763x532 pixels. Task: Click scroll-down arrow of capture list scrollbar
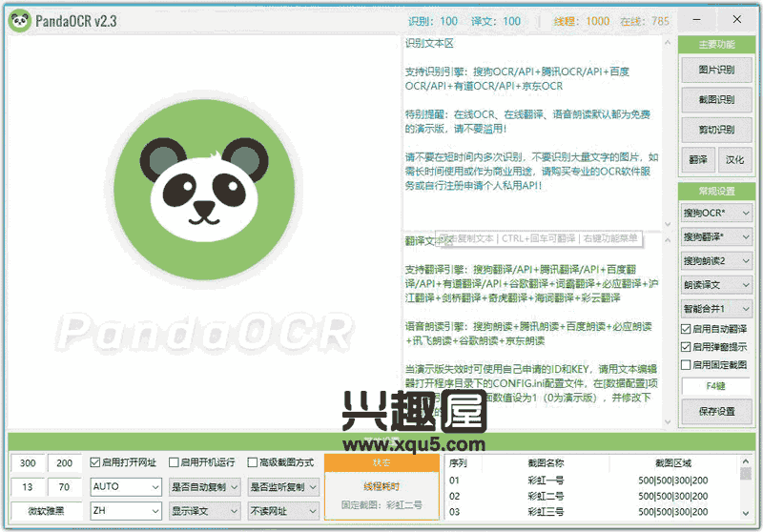(746, 514)
